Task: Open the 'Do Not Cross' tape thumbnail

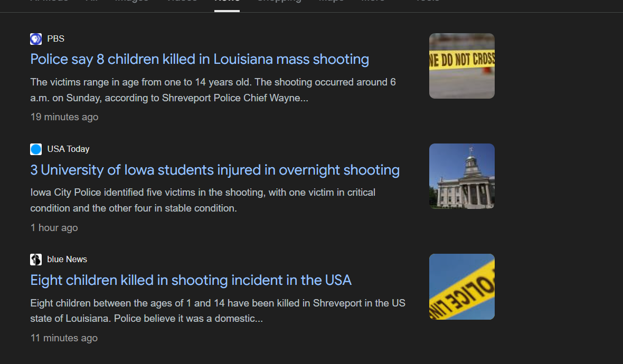Action: click(461, 66)
